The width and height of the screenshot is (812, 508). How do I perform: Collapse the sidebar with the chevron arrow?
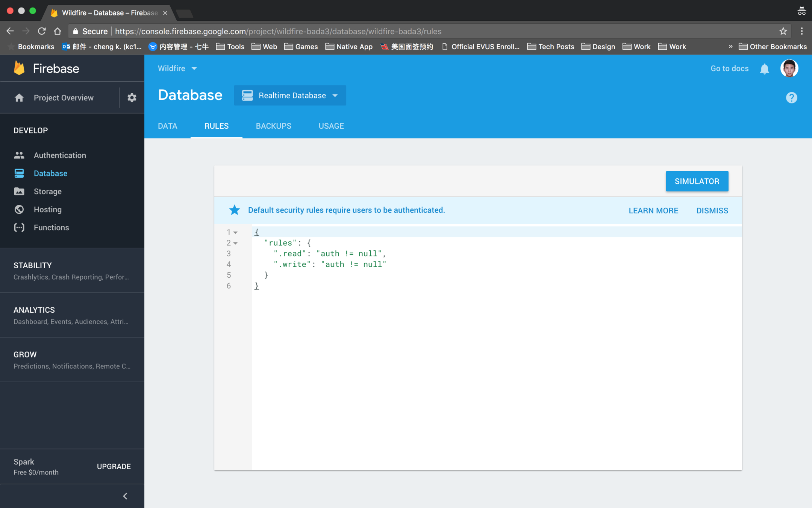(125, 496)
